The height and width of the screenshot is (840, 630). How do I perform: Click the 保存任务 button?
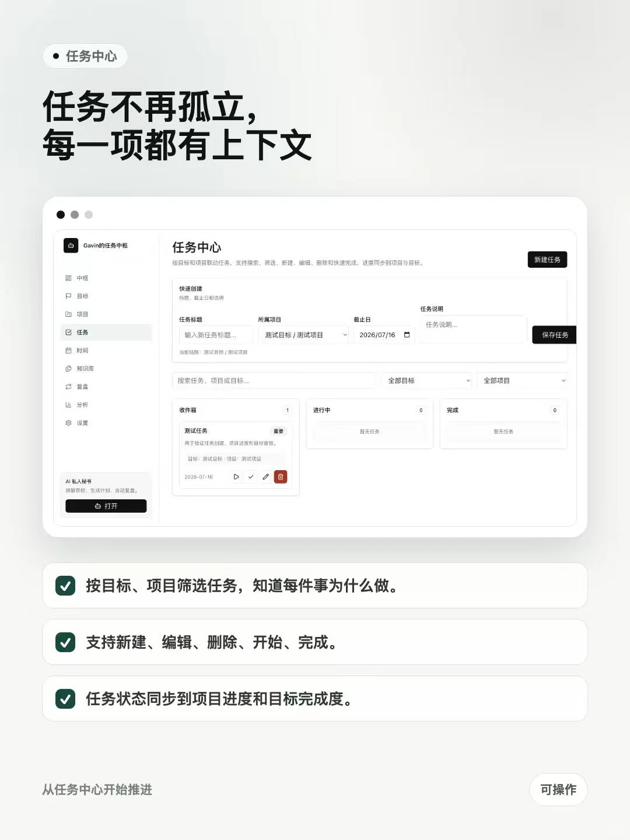[x=554, y=335]
